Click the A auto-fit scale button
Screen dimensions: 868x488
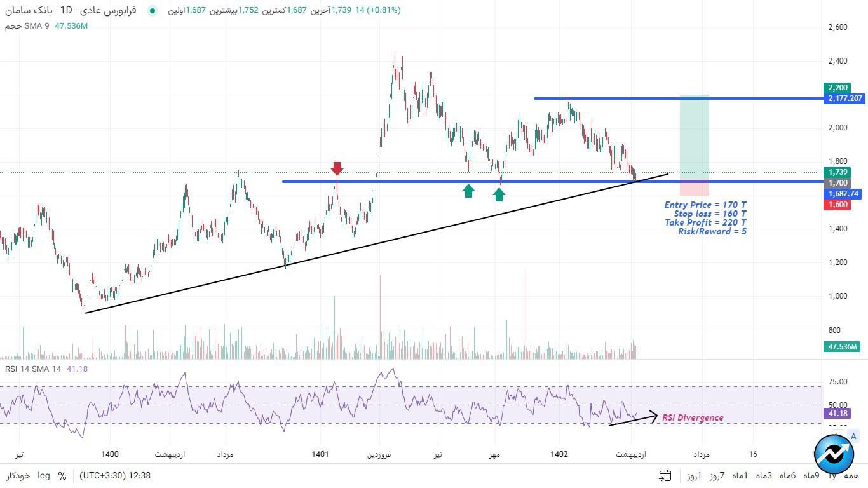pos(854,436)
